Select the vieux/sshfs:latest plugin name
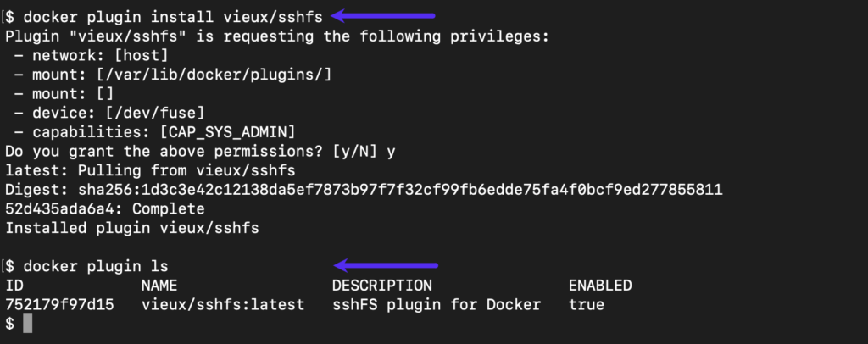This screenshot has width=868, height=344. click(x=223, y=304)
